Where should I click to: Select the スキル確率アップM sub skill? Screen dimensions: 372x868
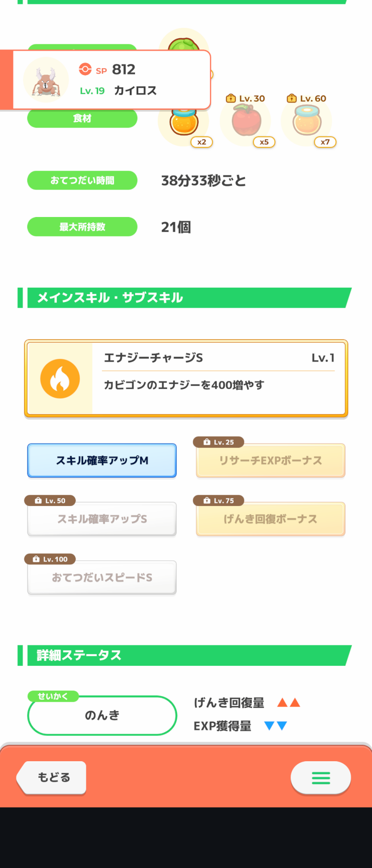pyautogui.click(x=102, y=460)
